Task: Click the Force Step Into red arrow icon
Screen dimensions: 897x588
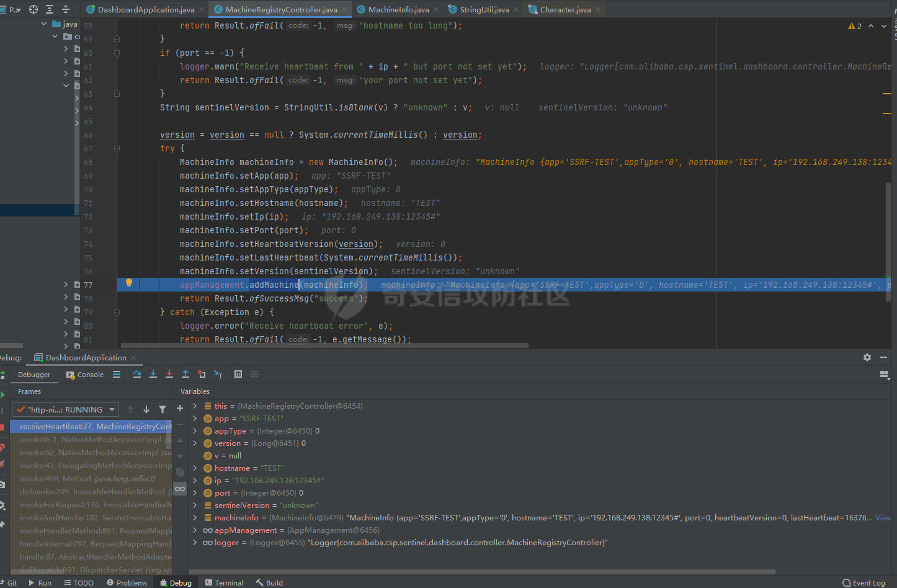Action: point(169,374)
